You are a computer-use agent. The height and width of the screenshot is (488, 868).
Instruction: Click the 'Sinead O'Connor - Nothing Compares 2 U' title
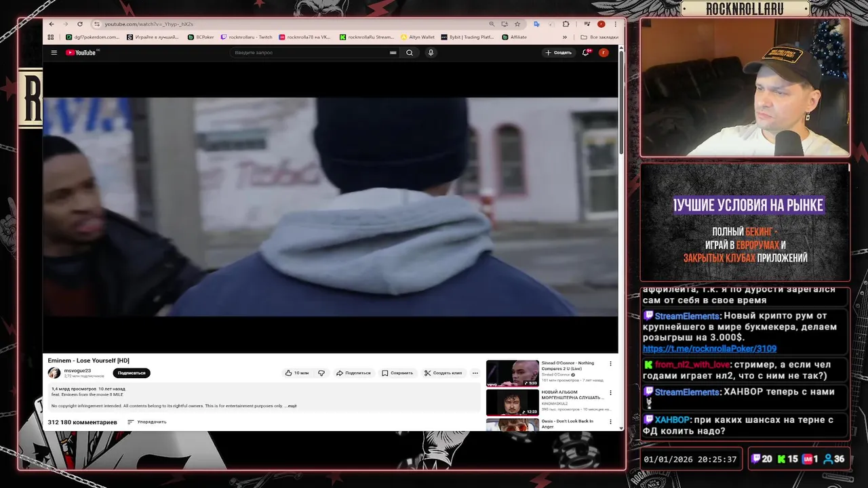coord(568,365)
